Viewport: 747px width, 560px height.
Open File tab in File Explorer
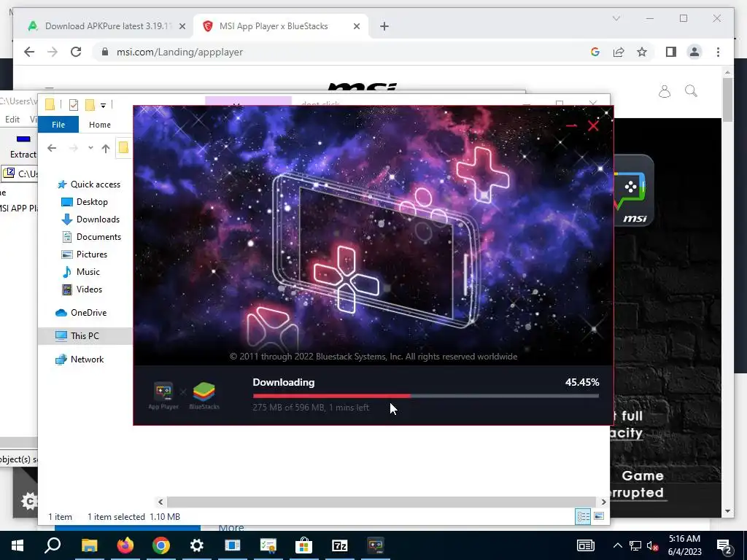58,124
